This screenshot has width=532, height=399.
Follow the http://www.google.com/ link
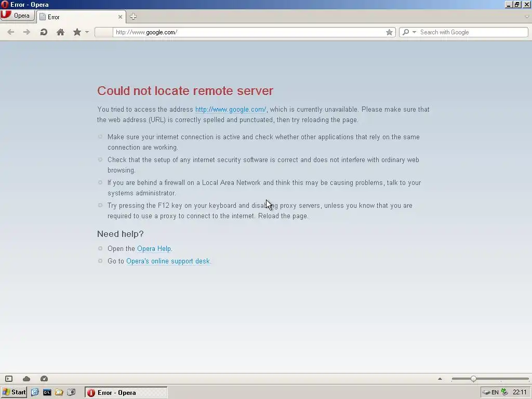point(231,110)
